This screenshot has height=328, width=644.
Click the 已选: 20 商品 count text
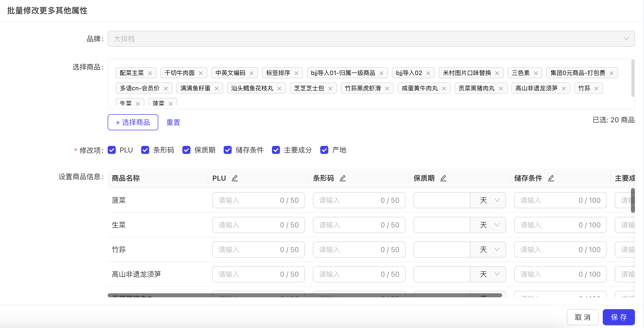(x=614, y=120)
